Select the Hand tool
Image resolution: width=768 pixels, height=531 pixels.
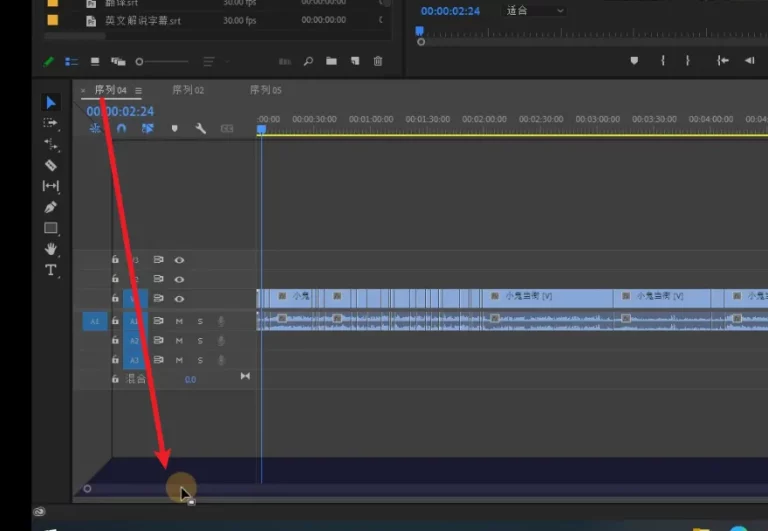51,249
